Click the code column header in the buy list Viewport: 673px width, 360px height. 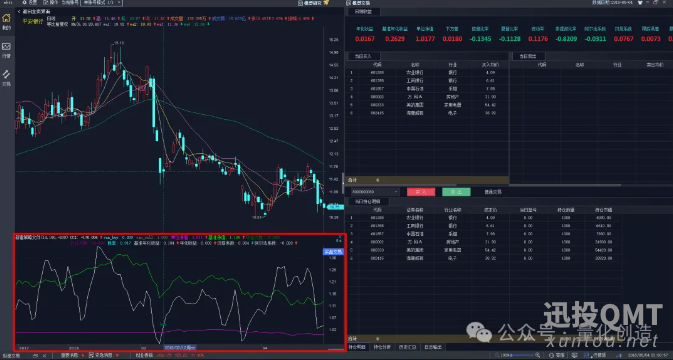coord(377,65)
